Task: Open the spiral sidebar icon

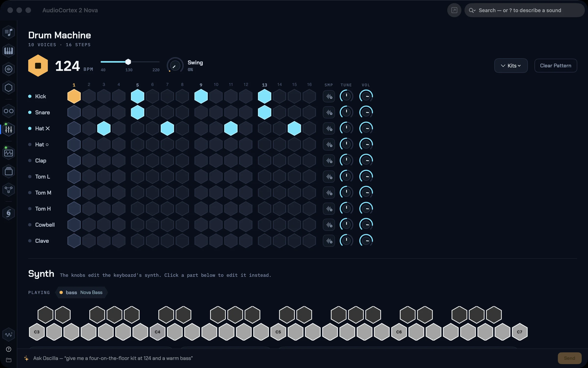Action: coord(9,213)
